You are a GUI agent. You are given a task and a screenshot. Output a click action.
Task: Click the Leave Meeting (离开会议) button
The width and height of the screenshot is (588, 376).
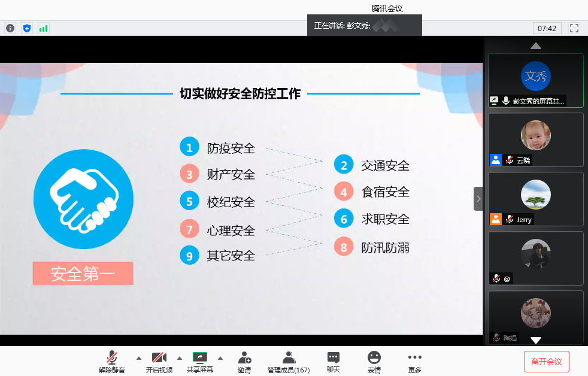tap(546, 362)
